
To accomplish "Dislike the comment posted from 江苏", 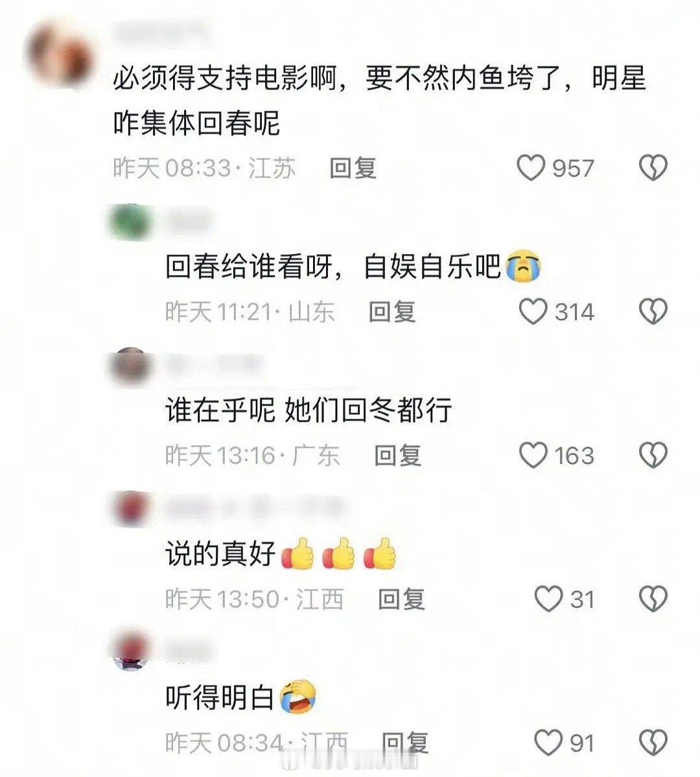I will point(653,168).
